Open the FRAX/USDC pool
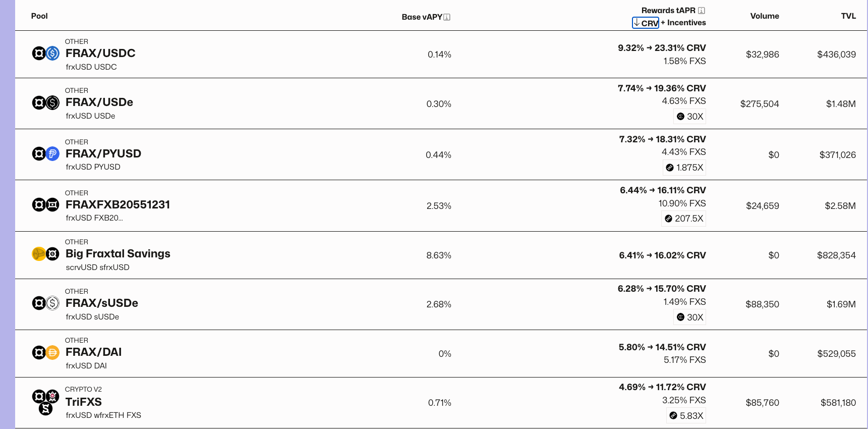The width and height of the screenshot is (868, 429). (100, 53)
